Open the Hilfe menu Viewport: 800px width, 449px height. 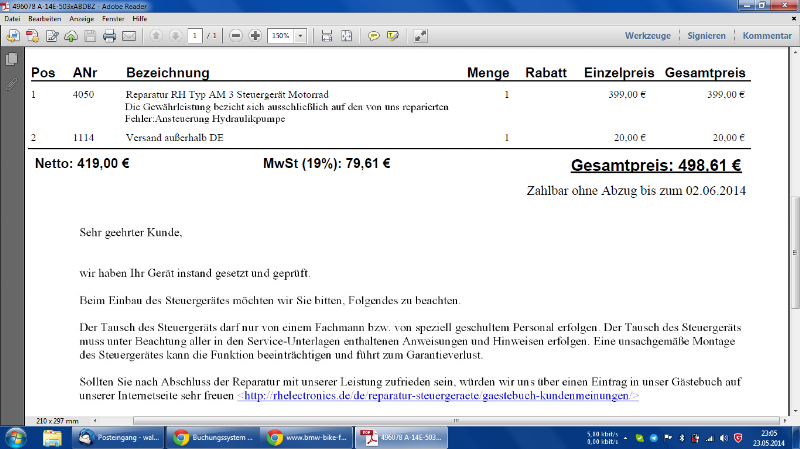(140, 19)
